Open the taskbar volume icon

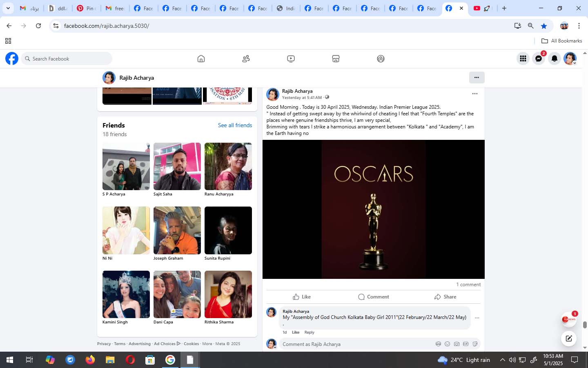pyautogui.click(x=512, y=360)
